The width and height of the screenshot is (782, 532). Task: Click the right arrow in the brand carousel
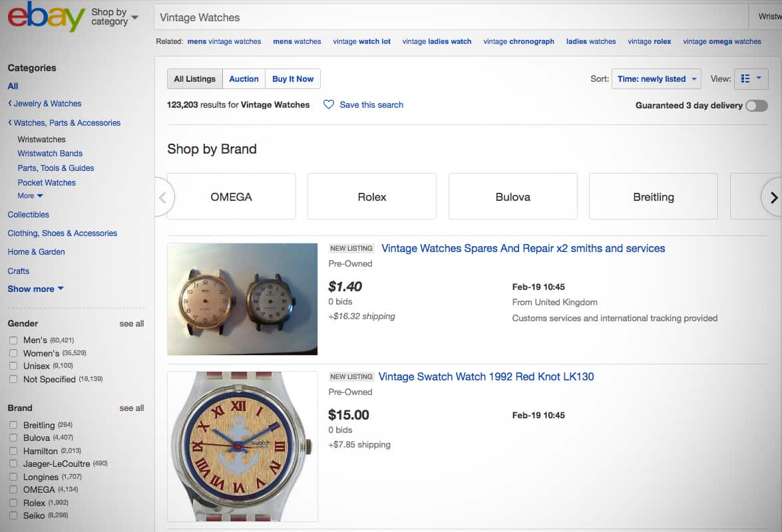[773, 197]
